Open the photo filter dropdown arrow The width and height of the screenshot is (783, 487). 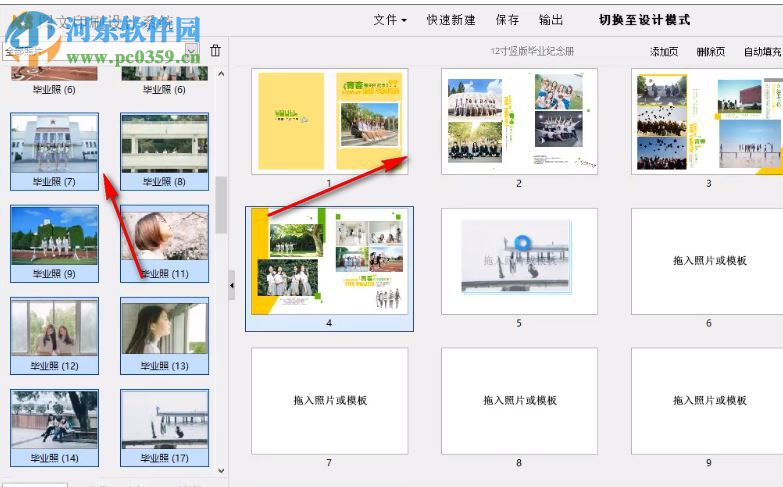[192, 50]
